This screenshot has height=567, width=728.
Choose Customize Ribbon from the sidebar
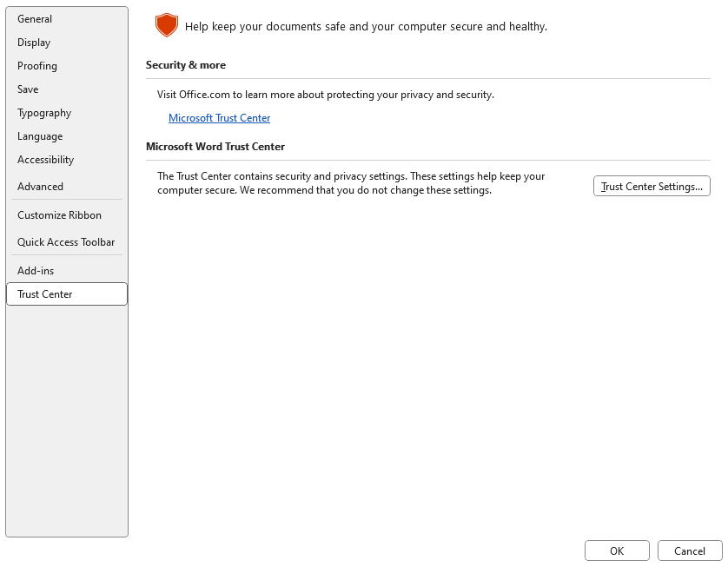[x=59, y=215]
